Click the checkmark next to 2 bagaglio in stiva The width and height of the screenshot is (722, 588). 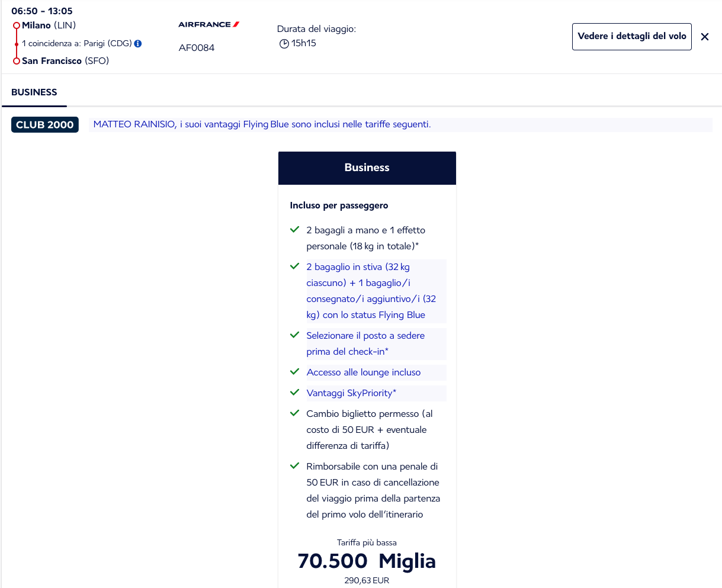point(294,266)
